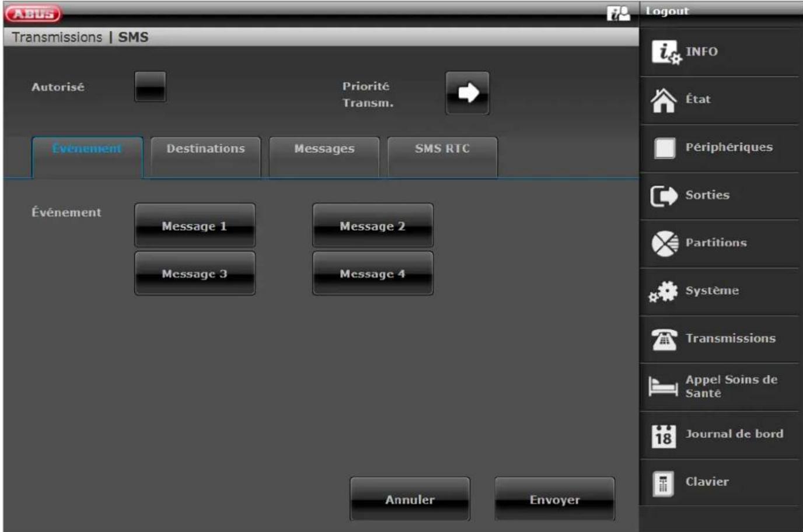Screen dimensions: 803x532
Task: Click the Partitions pie icon
Action: (x=664, y=243)
